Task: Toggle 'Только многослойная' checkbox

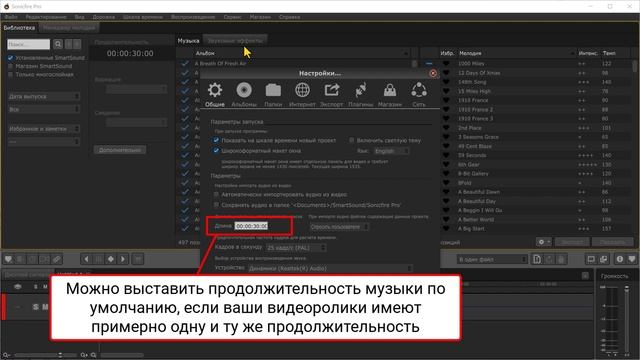Action: (11, 75)
